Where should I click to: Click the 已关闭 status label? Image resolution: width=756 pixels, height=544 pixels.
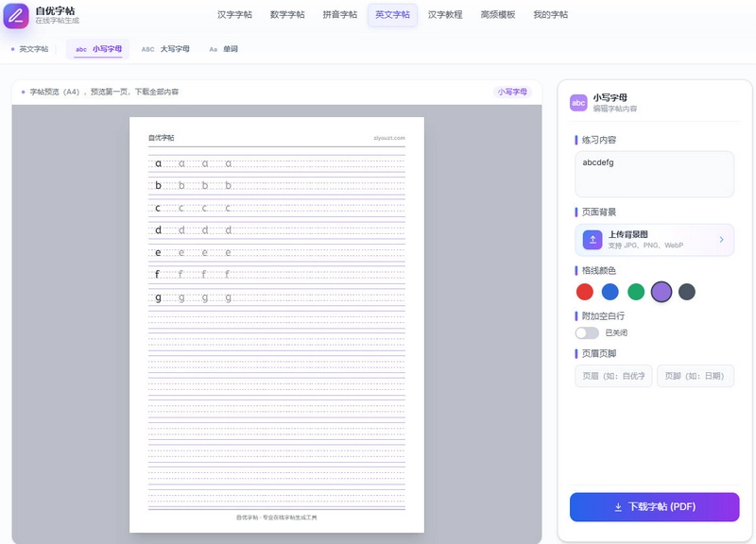click(616, 333)
